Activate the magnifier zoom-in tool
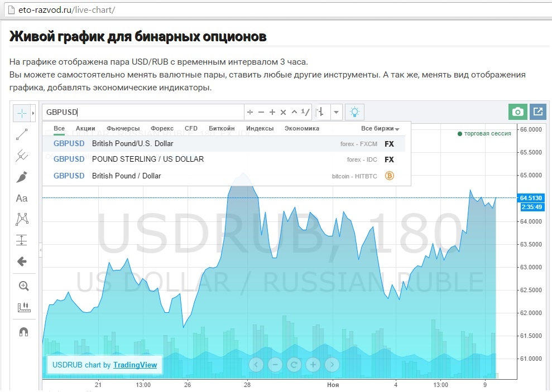The width and height of the screenshot is (552, 392). tap(23, 286)
